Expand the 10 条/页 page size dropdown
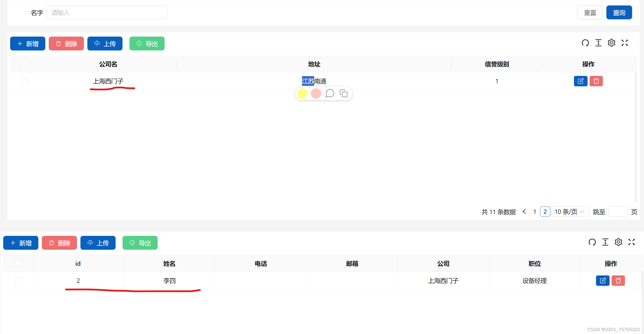This screenshot has height=334, width=644. point(570,212)
